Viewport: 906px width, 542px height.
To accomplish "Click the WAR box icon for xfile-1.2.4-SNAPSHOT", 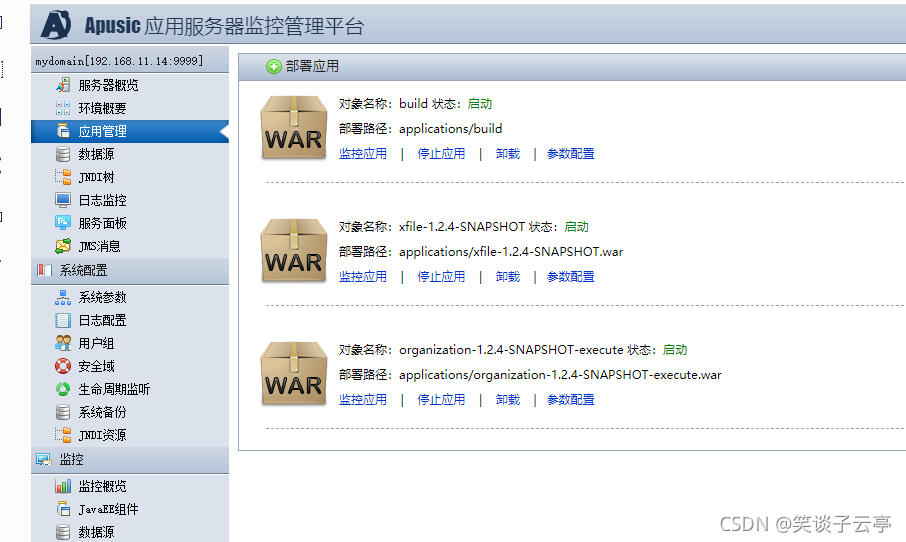I will (x=294, y=251).
